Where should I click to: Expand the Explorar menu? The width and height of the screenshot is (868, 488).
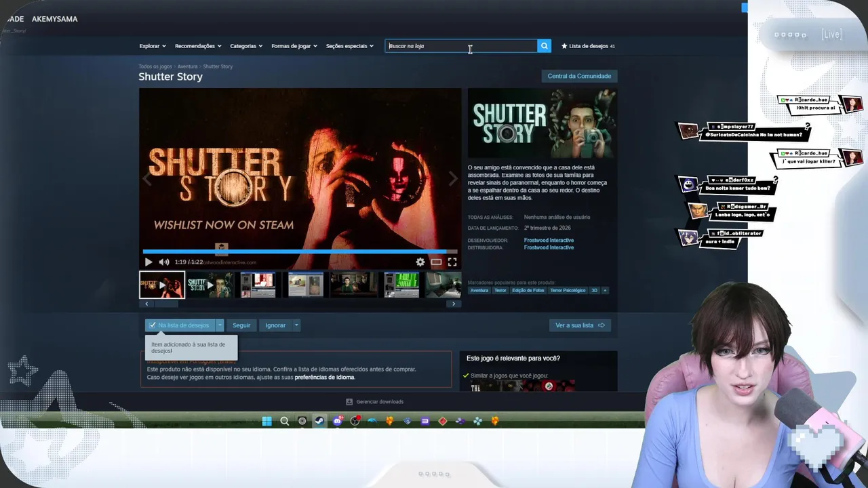(153, 46)
